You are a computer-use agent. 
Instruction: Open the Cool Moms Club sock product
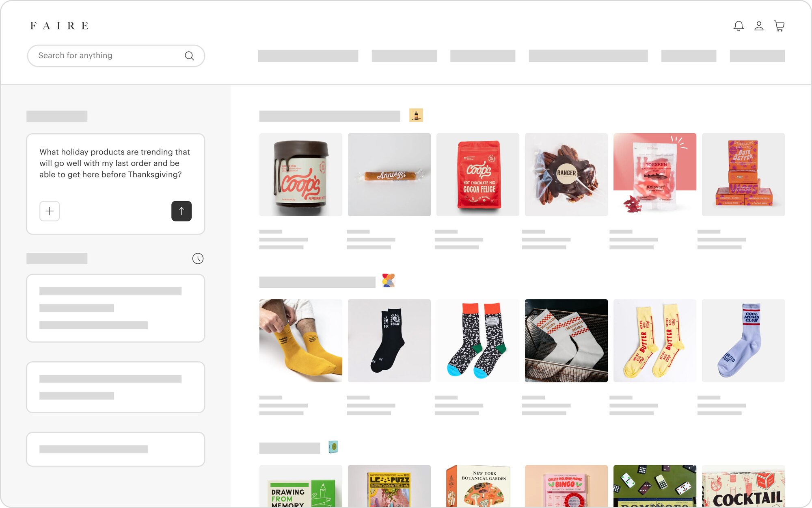coord(743,341)
